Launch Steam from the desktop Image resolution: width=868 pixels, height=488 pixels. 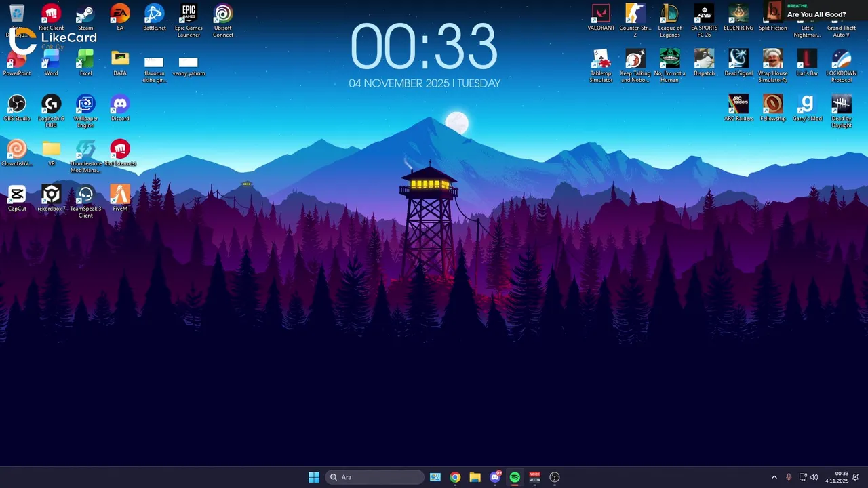click(85, 18)
